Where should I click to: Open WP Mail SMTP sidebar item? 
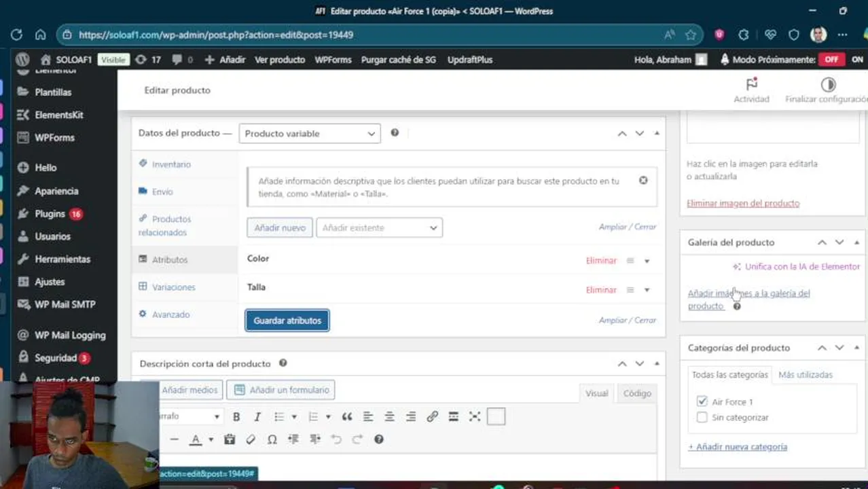(x=65, y=305)
